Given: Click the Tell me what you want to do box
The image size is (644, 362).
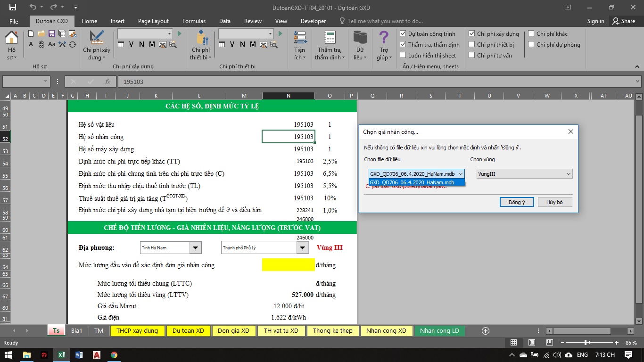Looking at the screenshot, I should coord(381,21).
